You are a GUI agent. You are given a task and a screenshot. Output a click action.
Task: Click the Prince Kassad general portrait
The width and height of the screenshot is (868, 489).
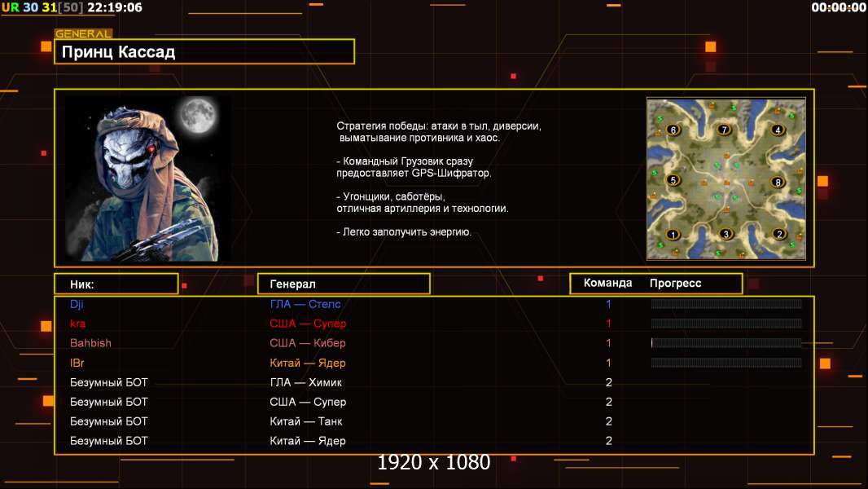coord(148,178)
